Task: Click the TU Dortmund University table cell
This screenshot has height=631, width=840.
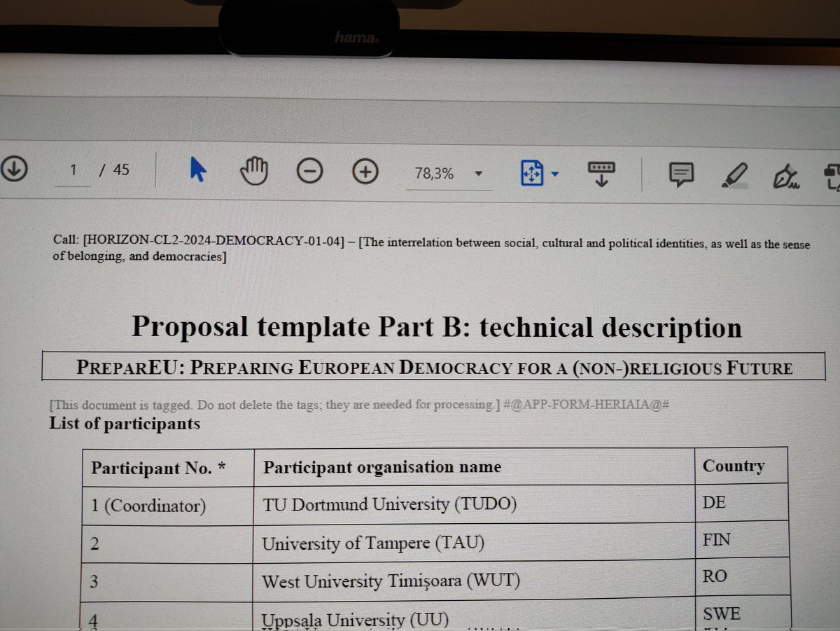Action: pos(390,504)
